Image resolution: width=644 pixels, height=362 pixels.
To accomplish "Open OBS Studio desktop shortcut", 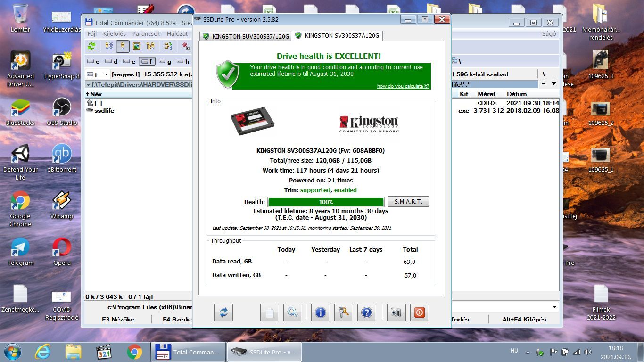I will coord(62,112).
